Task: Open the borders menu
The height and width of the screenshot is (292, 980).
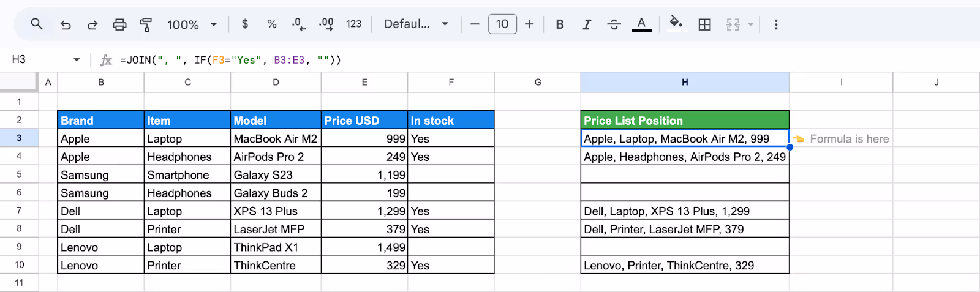Action: [705, 24]
